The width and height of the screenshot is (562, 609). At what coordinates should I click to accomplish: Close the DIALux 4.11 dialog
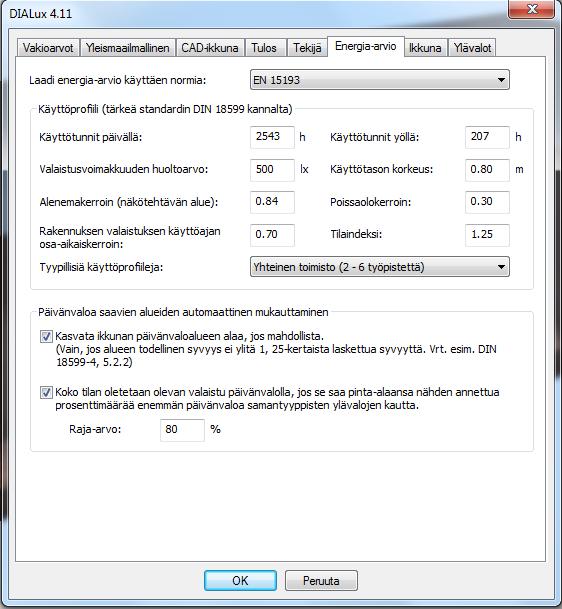[532, 9]
